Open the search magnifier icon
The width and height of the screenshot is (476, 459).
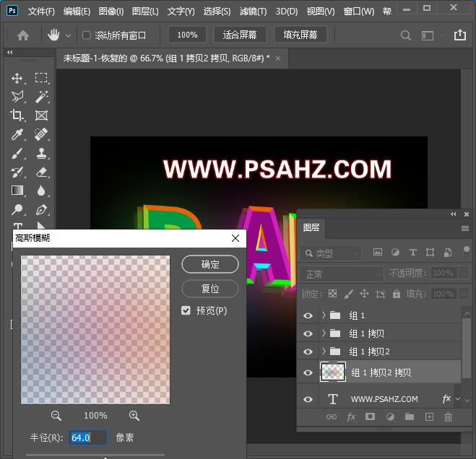point(405,35)
